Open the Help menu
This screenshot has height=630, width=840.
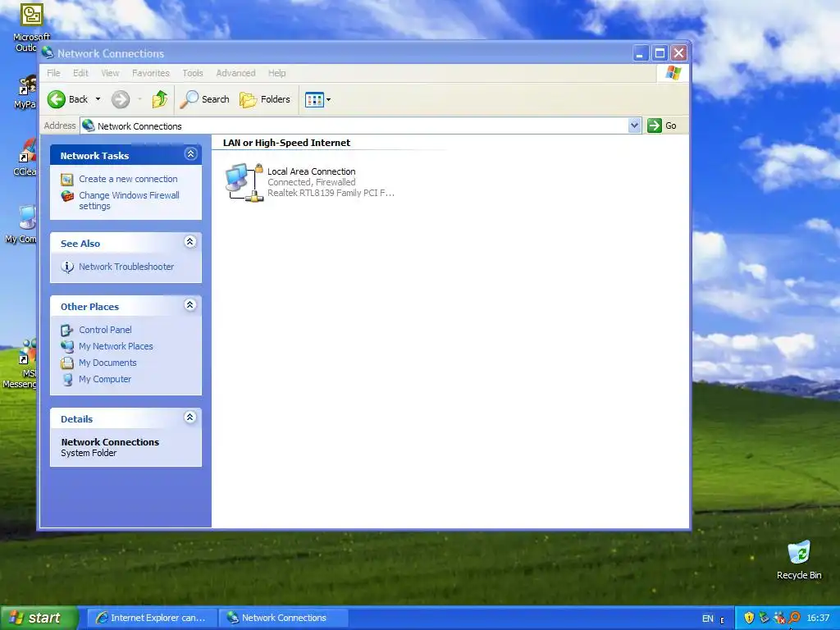(277, 73)
